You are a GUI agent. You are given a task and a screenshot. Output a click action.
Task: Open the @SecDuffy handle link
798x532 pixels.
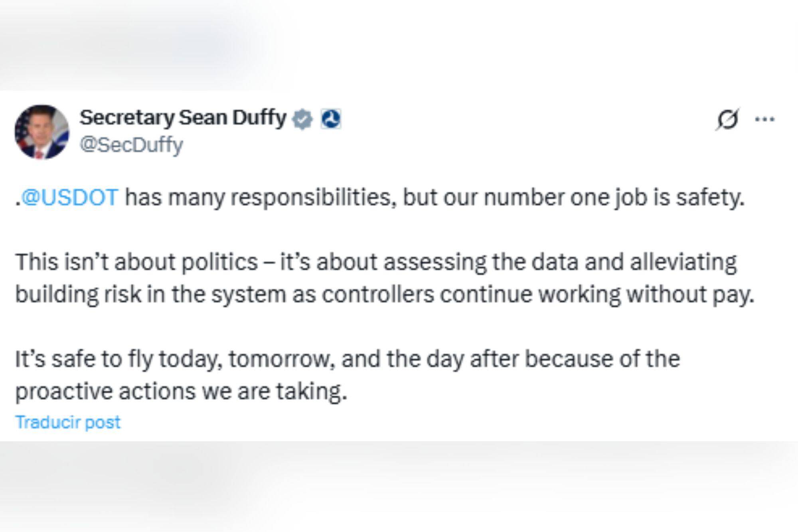131,144
